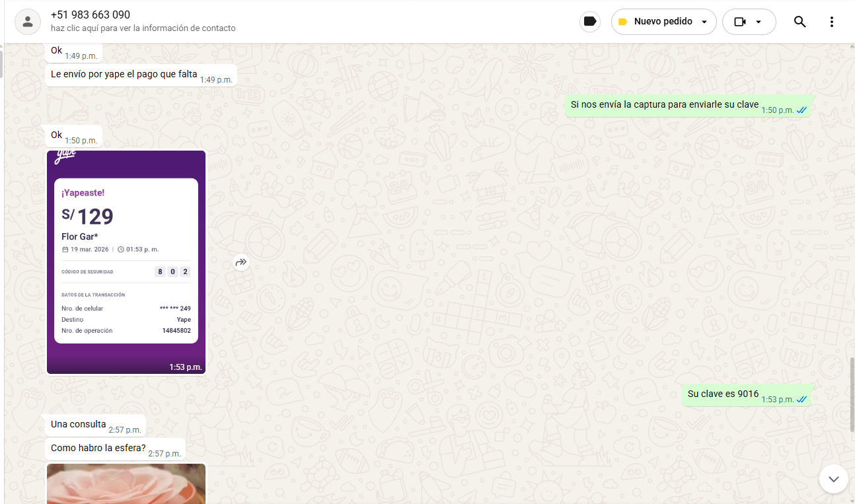Start a video call with camera icon

pos(739,22)
